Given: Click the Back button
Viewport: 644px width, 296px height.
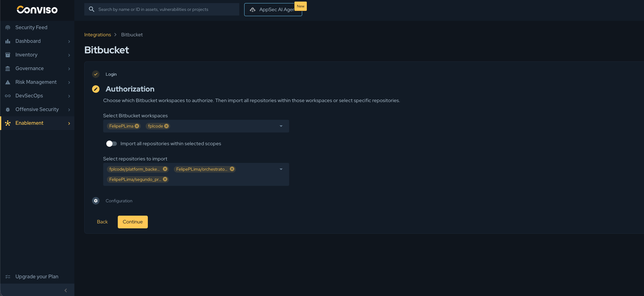Looking at the screenshot, I should pyautogui.click(x=102, y=222).
